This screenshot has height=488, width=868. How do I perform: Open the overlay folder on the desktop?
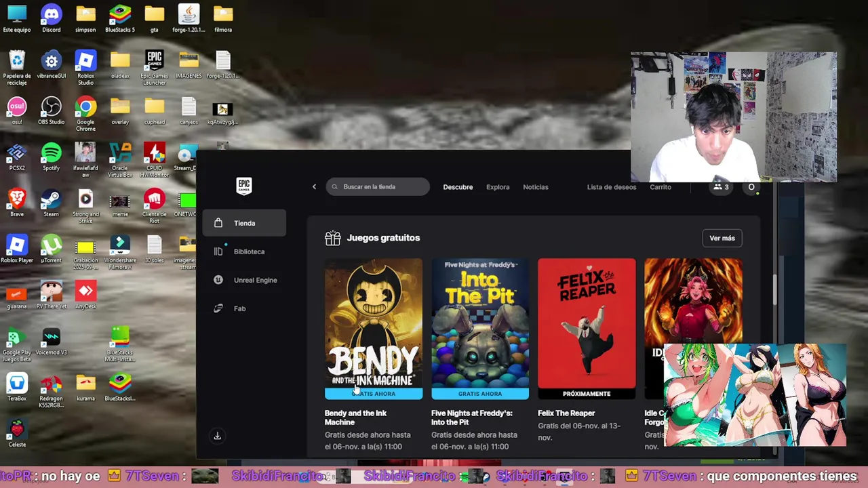pyautogui.click(x=119, y=110)
